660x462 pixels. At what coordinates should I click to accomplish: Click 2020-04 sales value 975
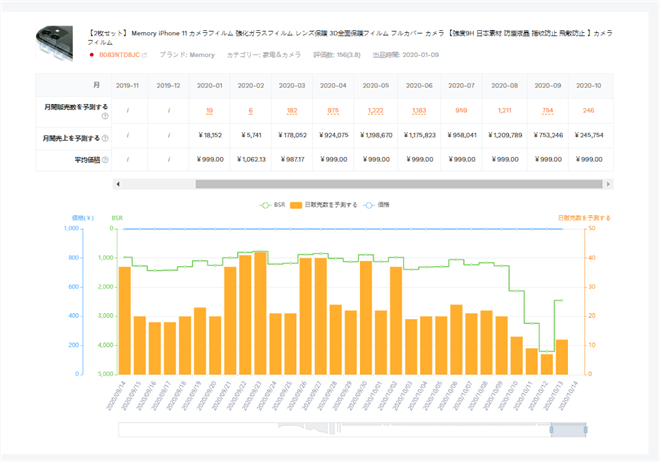332,110
